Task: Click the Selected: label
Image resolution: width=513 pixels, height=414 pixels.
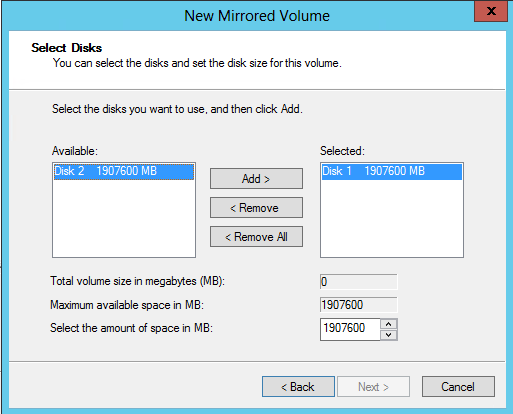Action: point(342,151)
